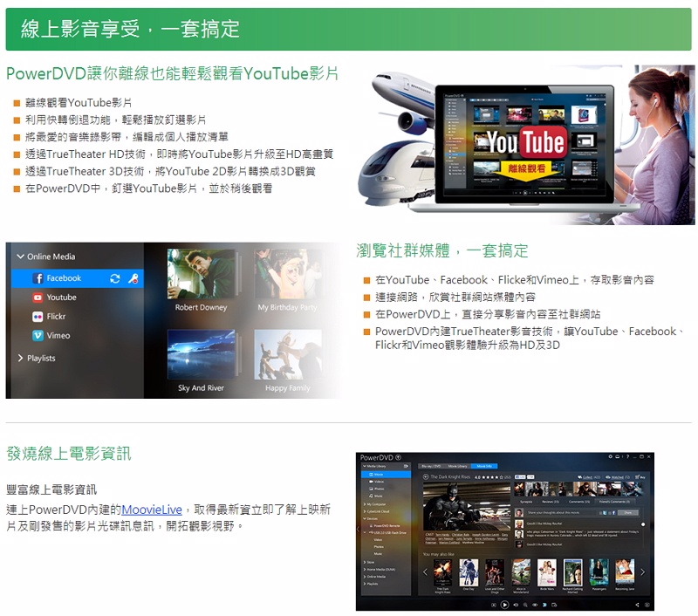Viewport: 698px width, 616px height.
Task: Select the Bride Wars movie poster
Action: pos(547,572)
